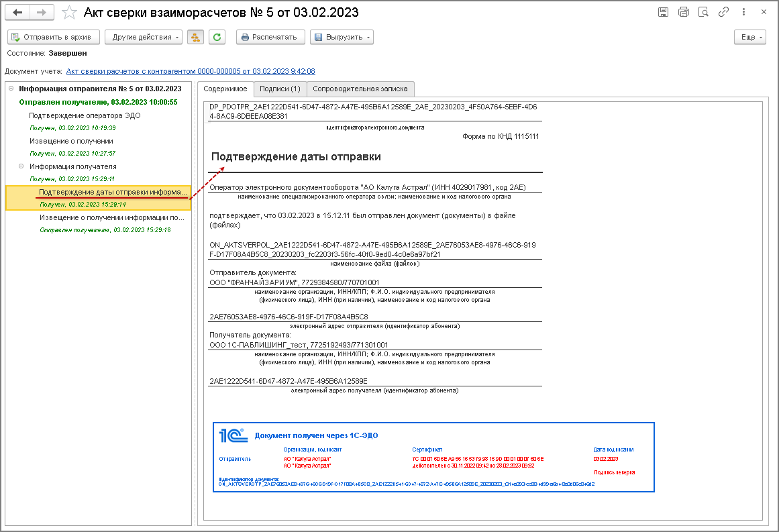Switch to 'Сопроводительная записка' tab
779x532 pixels.
360,89
